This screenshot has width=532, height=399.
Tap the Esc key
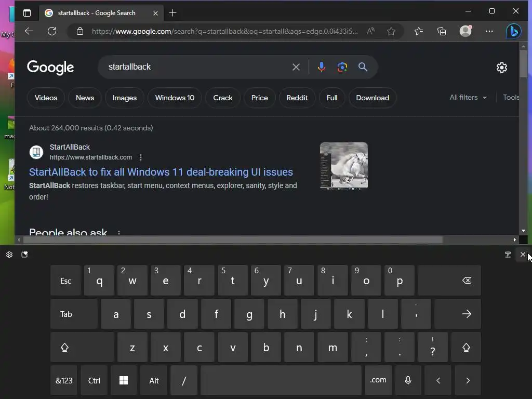click(65, 280)
